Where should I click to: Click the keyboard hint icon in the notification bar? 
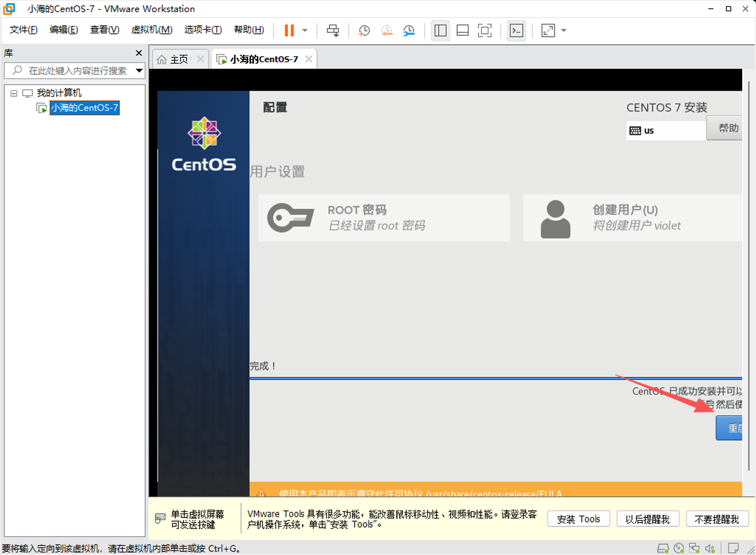point(160,519)
